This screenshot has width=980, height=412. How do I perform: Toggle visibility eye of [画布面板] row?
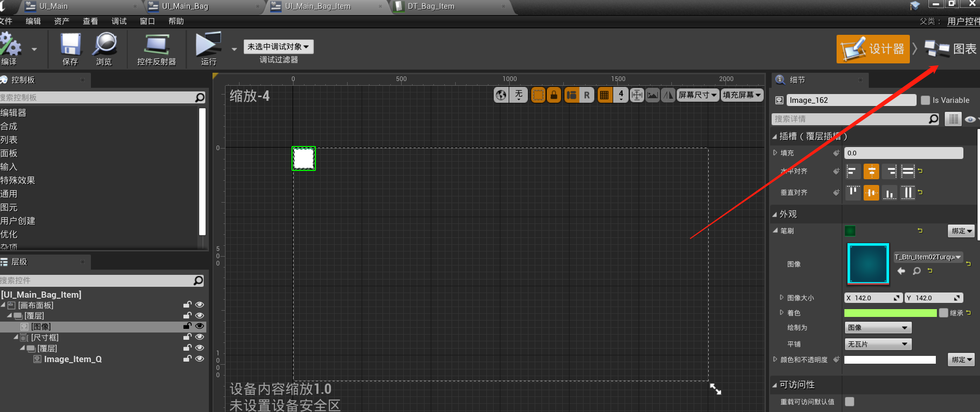point(200,304)
